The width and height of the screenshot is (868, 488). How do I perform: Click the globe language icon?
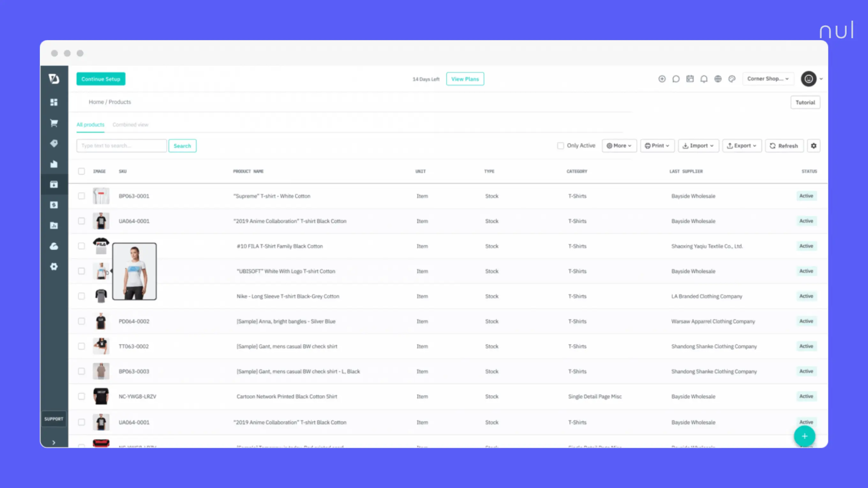point(718,79)
